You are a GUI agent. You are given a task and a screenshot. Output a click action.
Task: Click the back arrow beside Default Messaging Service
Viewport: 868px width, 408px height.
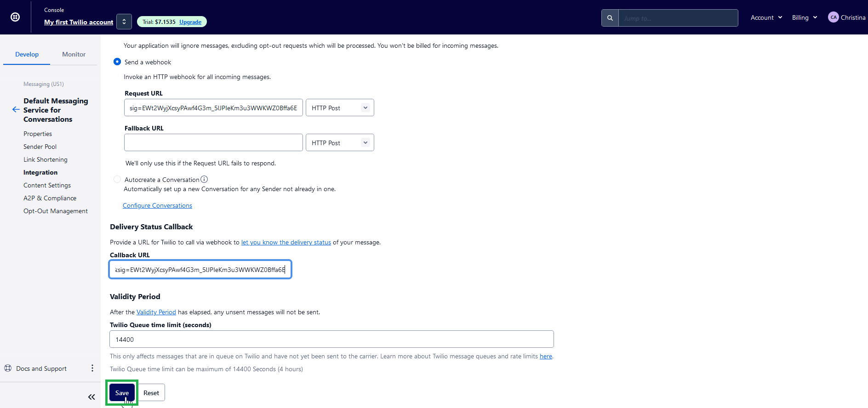pos(16,110)
